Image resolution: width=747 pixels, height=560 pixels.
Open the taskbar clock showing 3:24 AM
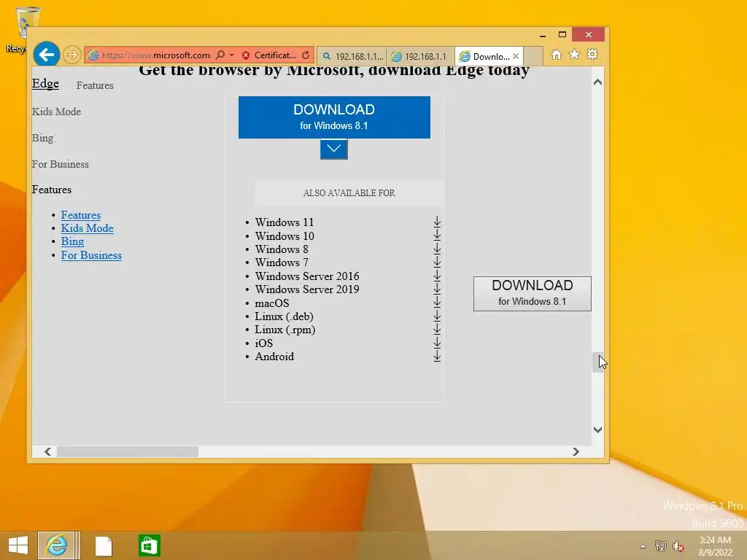(x=715, y=546)
